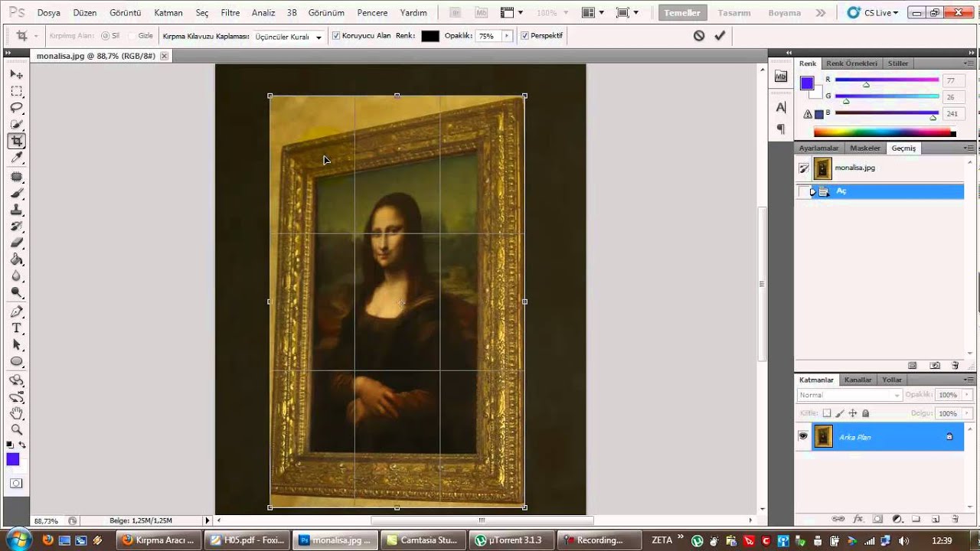Switch to the Maskeler tab
This screenshot has width=980, height=551.
click(865, 148)
